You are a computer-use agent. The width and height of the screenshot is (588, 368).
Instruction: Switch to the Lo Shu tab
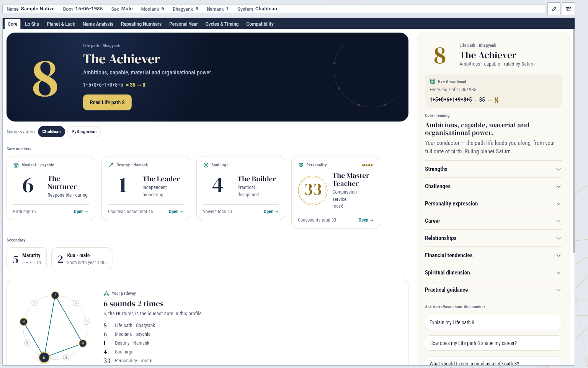[x=32, y=24]
